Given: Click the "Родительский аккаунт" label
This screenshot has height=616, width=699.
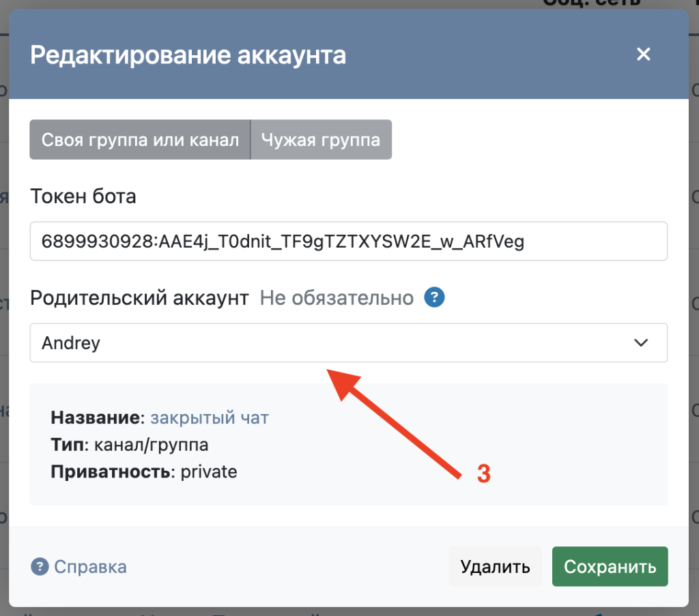Looking at the screenshot, I should (139, 298).
